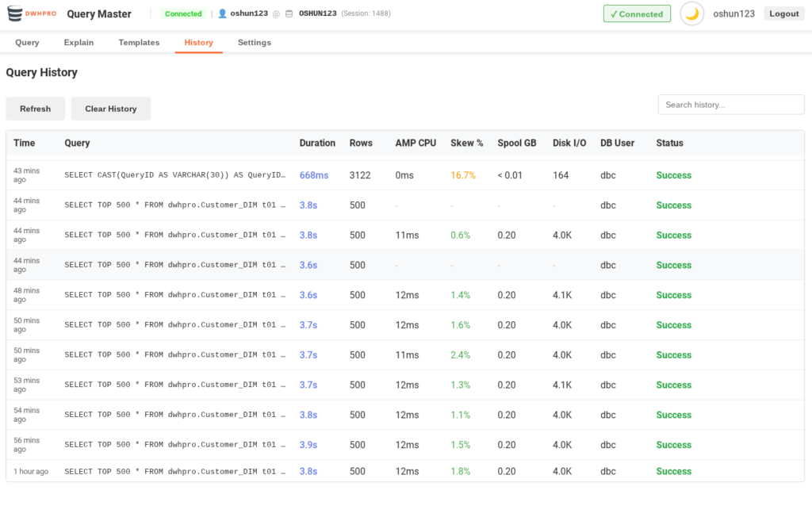This screenshot has width=812, height=521.
Task: Click the database icon before OSHUN123
Action: pos(289,13)
